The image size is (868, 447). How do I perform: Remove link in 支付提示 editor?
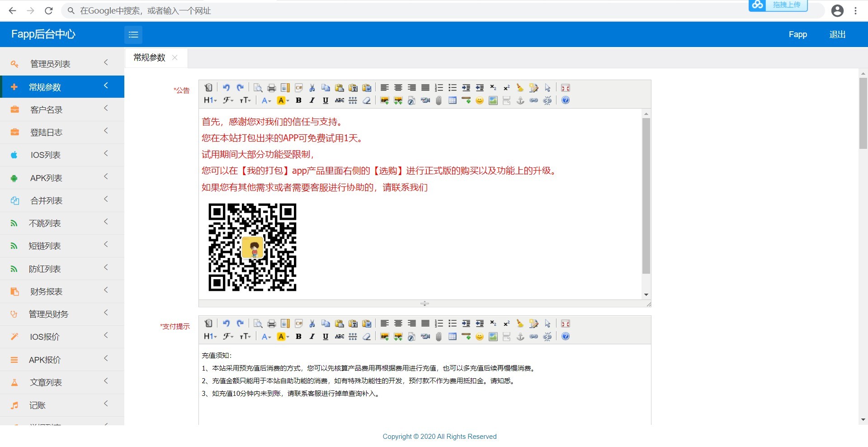coord(547,337)
